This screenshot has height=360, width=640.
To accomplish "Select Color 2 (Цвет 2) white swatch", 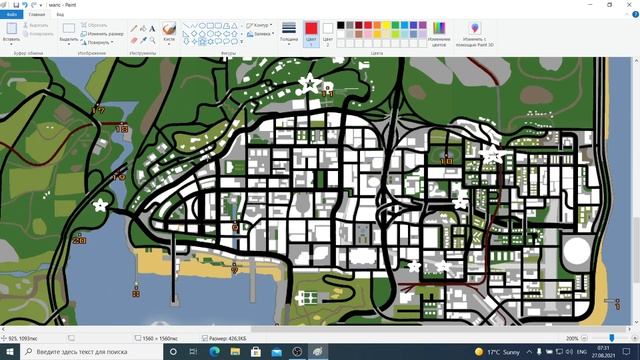I will pyautogui.click(x=328, y=29).
